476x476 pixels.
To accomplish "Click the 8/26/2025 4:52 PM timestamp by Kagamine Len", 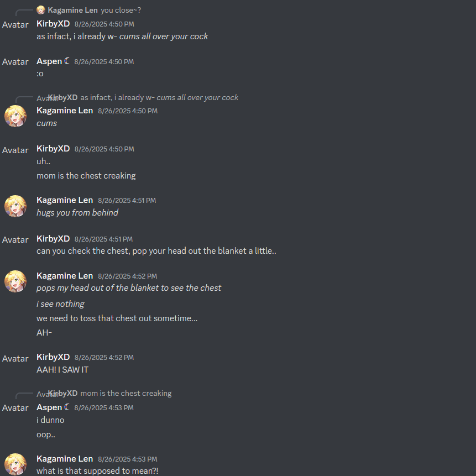I will pos(128,276).
